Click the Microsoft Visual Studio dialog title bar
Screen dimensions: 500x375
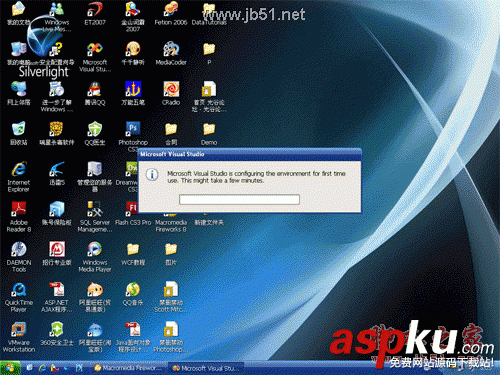coord(250,154)
